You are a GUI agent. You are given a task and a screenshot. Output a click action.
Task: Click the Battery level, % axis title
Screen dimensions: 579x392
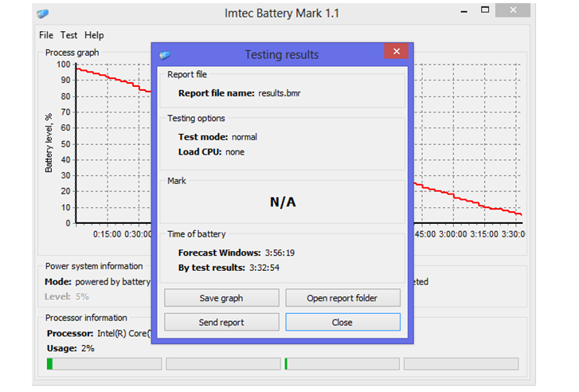click(x=49, y=143)
